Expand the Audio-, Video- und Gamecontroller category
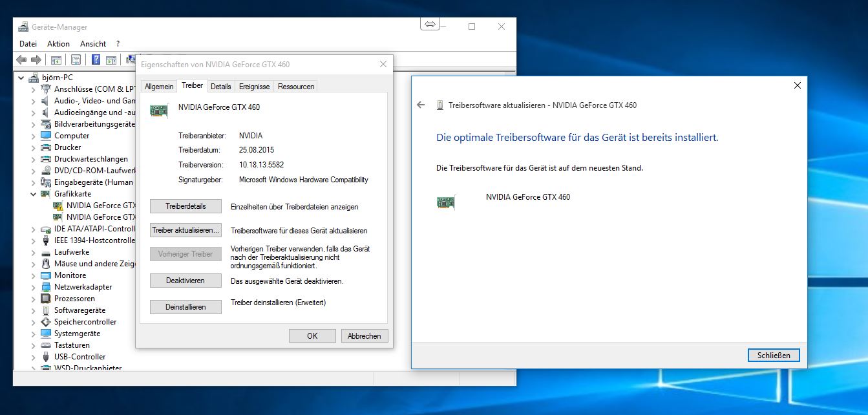Viewport: 868px width, 415px height. click(x=34, y=101)
